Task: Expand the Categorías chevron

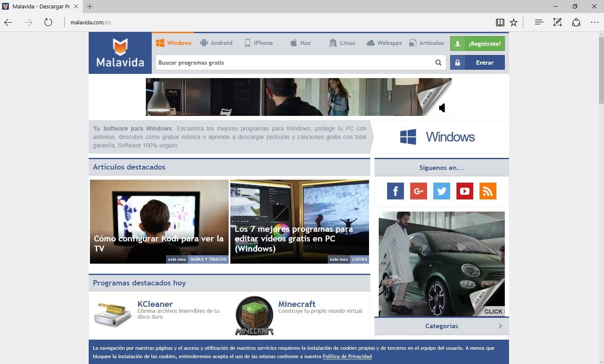Action: click(x=500, y=326)
